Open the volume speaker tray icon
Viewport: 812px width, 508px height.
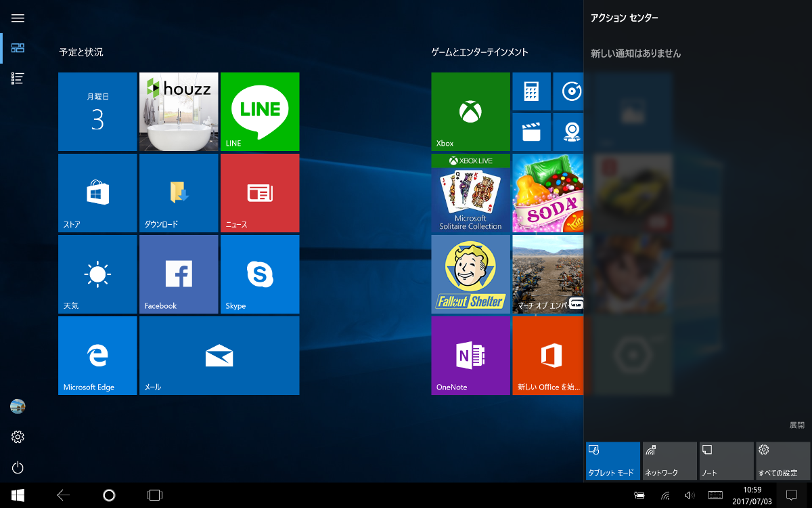[x=690, y=495]
